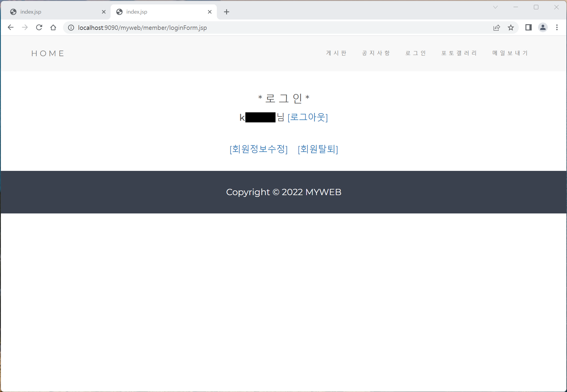This screenshot has height=392, width=567.
Task: Click the forward navigation arrow
Action: [x=25, y=27]
